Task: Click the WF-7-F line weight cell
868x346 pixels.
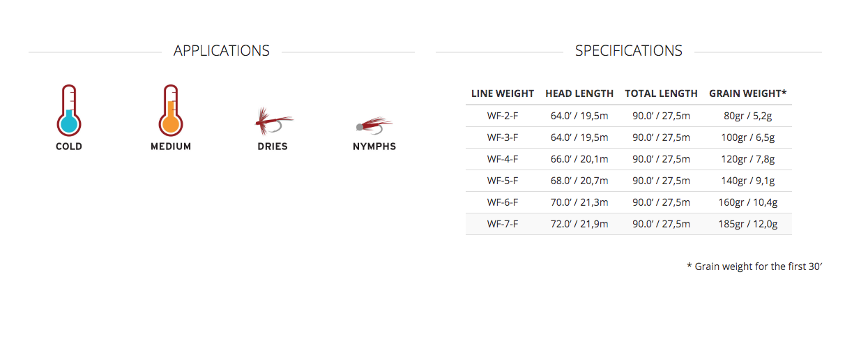Action: pos(503,224)
